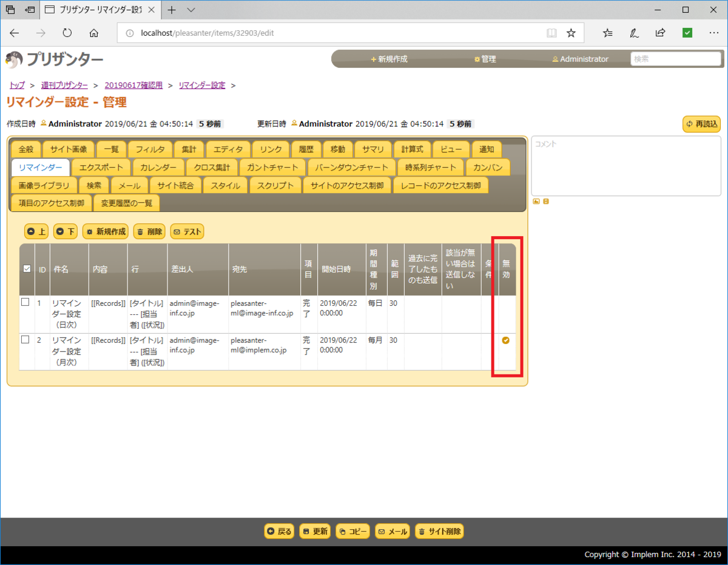The height and width of the screenshot is (565, 728).
Task: Toggle the 無効 checkmark on reminder ID 2
Action: tap(505, 340)
